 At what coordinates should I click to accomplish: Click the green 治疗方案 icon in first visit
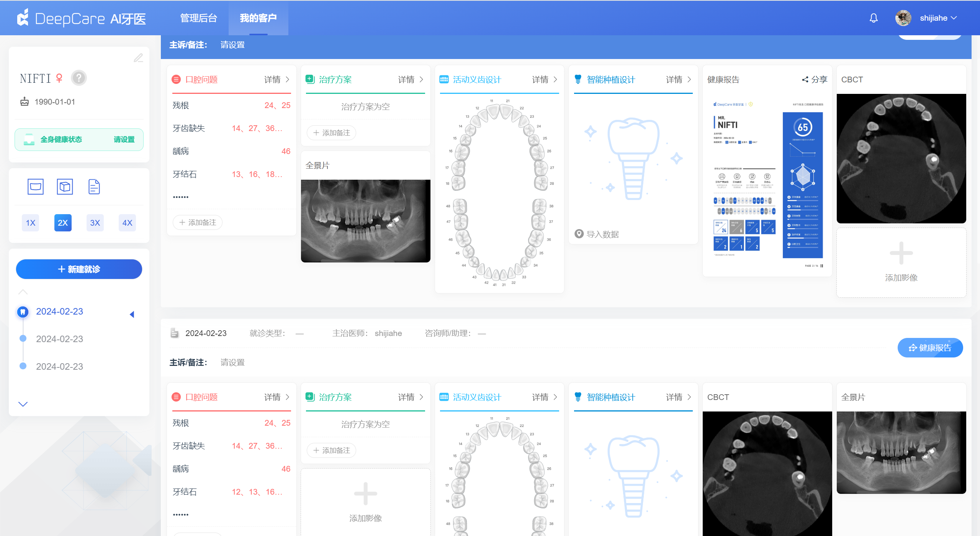point(310,79)
